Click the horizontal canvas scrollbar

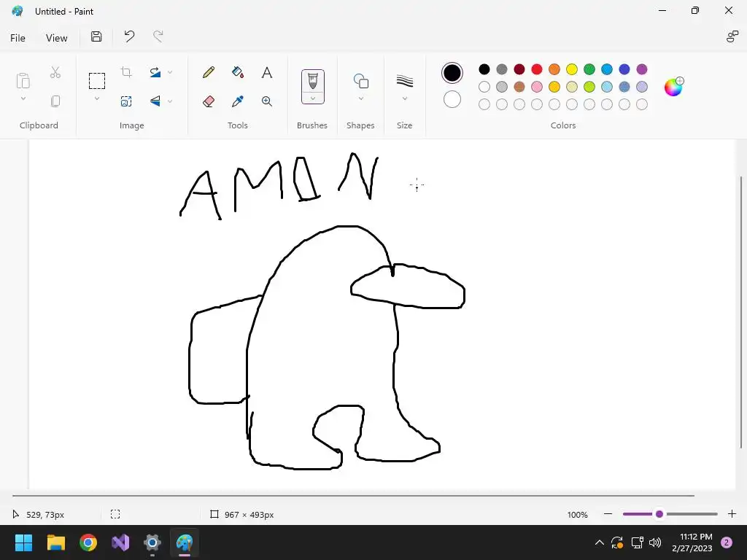click(353, 496)
